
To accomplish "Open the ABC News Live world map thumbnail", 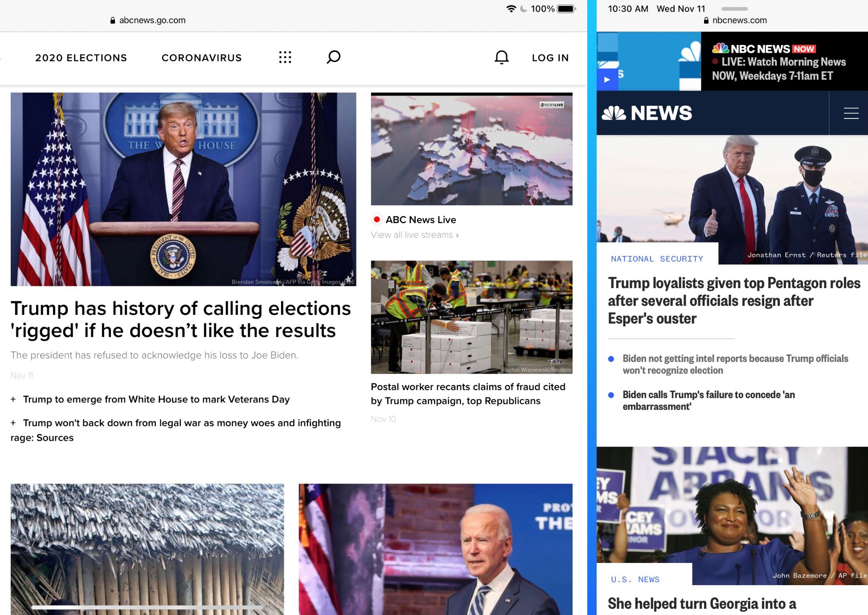I will 471,149.
